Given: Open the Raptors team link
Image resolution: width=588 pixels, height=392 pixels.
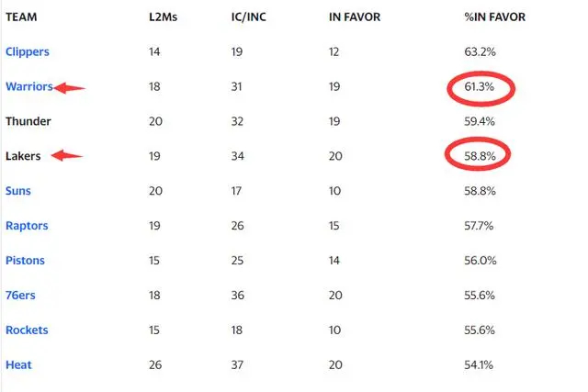Looking at the screenshot, I should (x=27, y=226).
